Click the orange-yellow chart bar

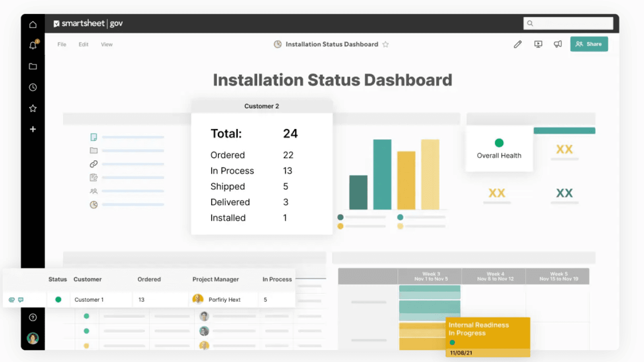coord(406,180)
